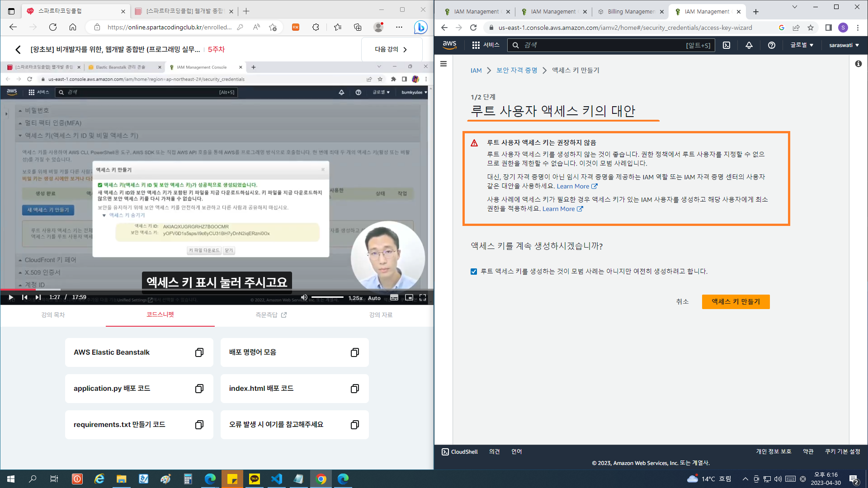Switch to Billing Management Chrome tab
The height and width of the screenshot is (488, 868).
pyautogui.click(x=631, y=12)
